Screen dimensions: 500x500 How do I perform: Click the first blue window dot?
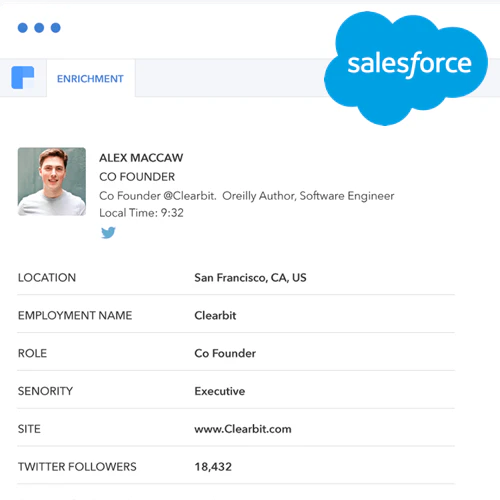tap(23, 28)
